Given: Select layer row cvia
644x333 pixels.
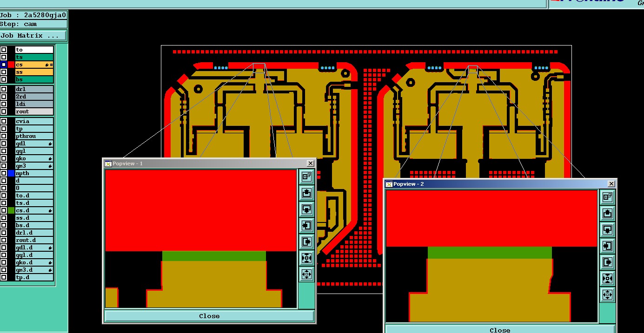Looking at the screenshot, I should pos(34,121).
